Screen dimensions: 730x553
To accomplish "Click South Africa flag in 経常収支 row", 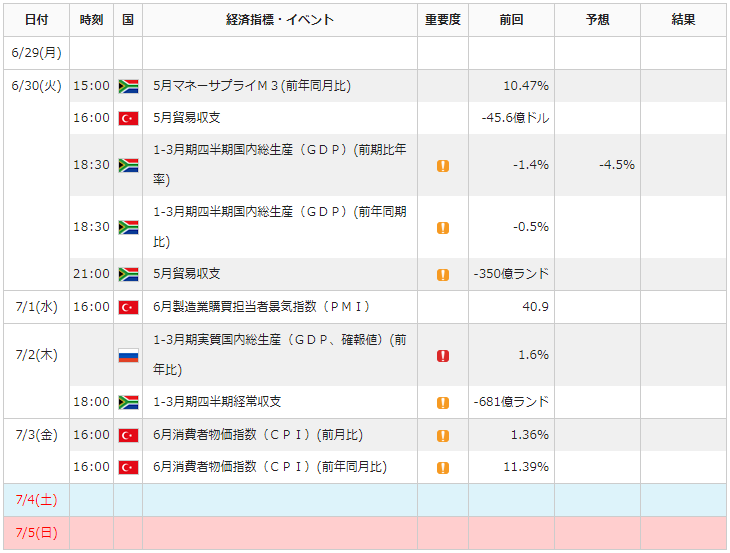I will tap(128, 403).
